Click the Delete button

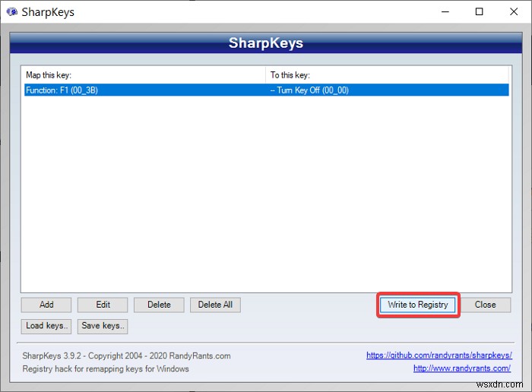[159, 305]
